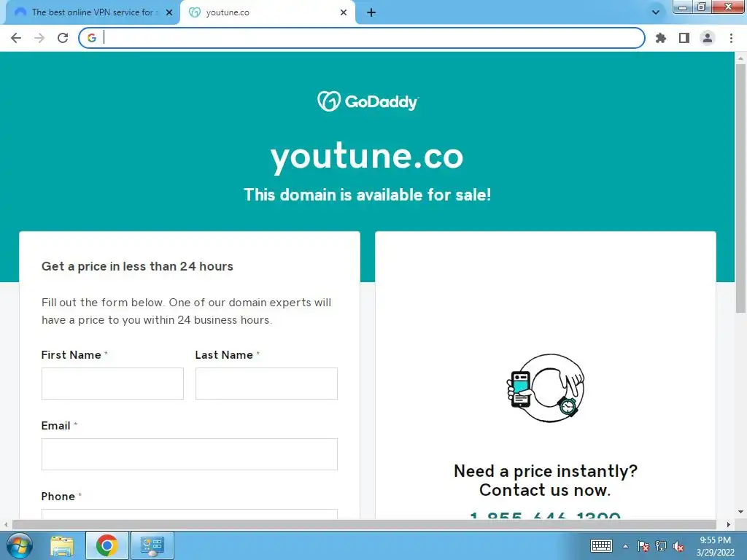The image size is (747, 560).
Task: Click 'Get a price in less than 24 hours'
Action: (137, 266)
